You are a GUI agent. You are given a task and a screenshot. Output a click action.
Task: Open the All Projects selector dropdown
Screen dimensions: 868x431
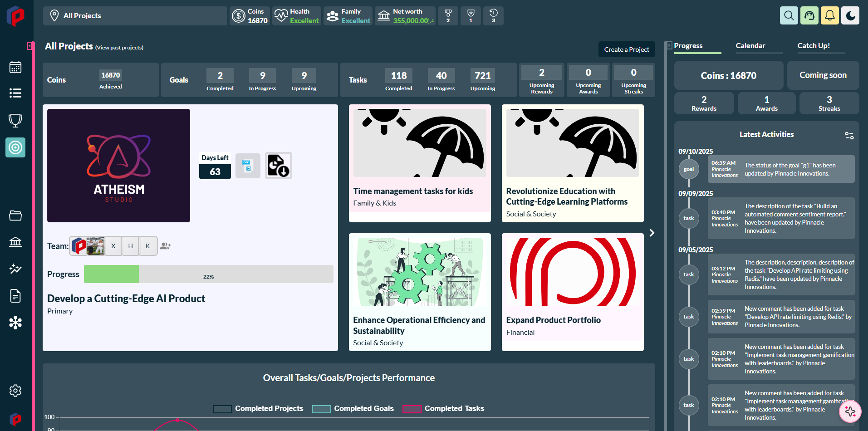point(135,16)
